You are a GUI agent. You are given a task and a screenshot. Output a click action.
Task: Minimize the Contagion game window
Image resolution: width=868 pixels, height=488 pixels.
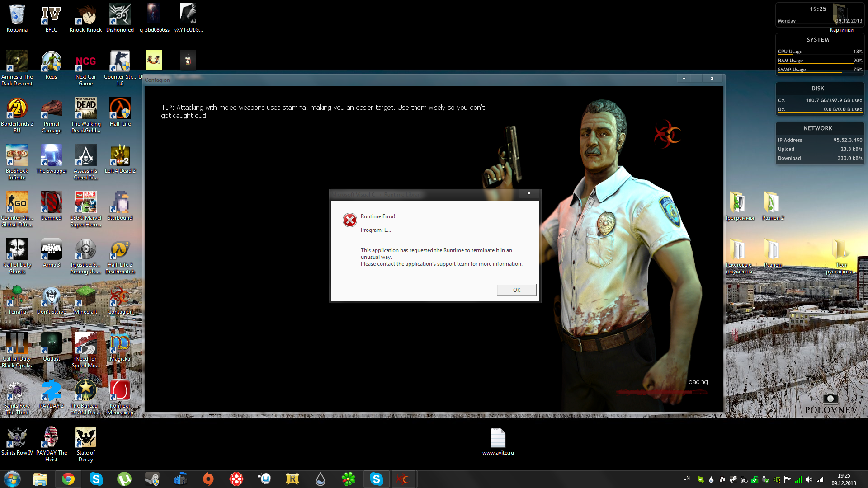coord(684,79)
